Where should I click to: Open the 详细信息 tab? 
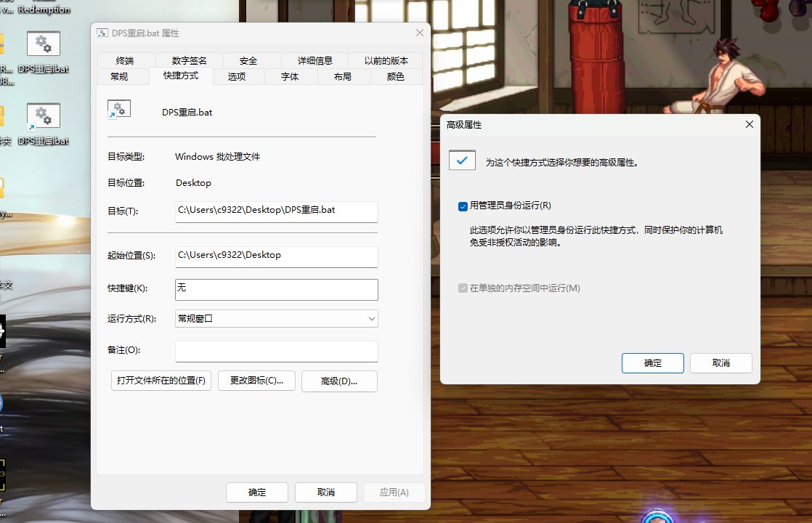(x=314, y=60)
